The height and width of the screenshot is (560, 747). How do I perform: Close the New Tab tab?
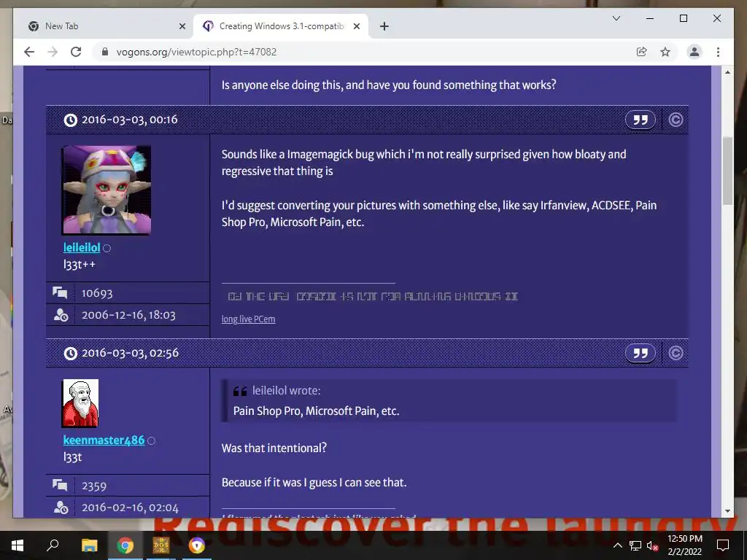(x=182, y=27)
